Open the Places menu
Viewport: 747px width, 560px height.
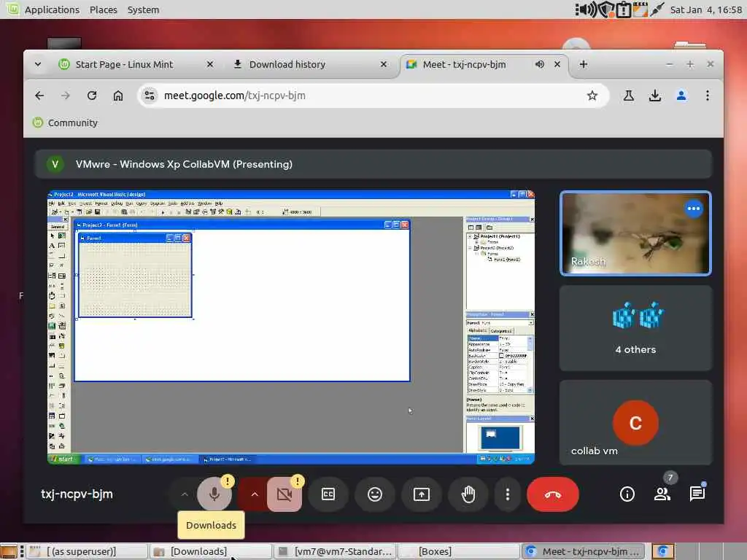[104, 9]
